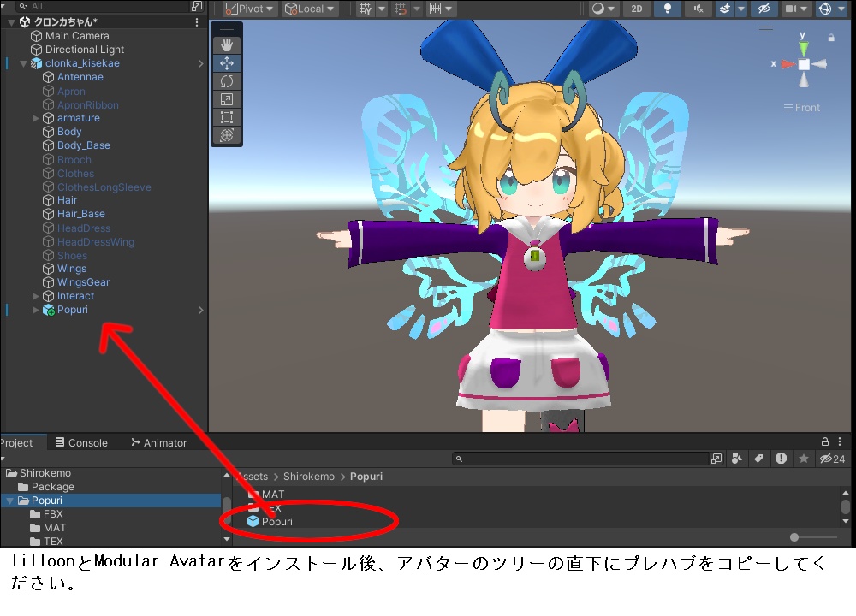
Task: Switch to Project tab
Action: coord(16,442)
